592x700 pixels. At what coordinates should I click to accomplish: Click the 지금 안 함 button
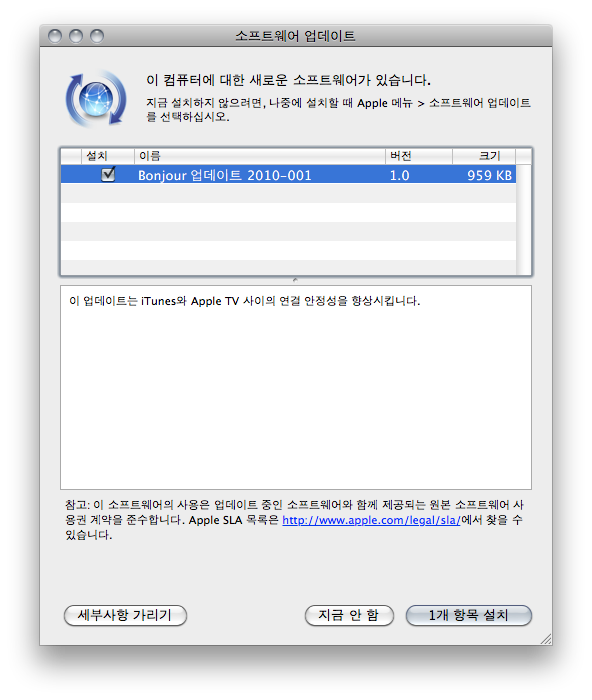click(349, 615)
